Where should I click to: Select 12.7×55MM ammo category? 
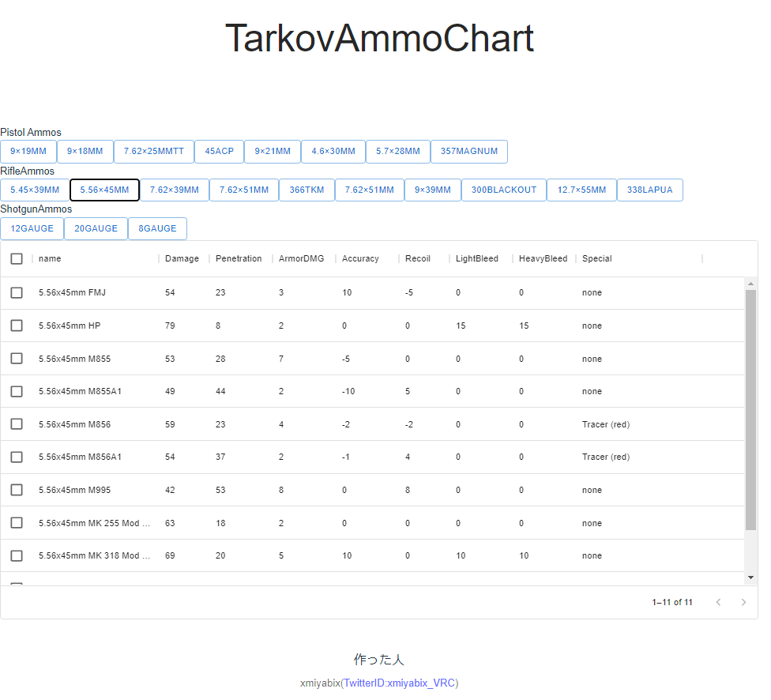(581, 190)
